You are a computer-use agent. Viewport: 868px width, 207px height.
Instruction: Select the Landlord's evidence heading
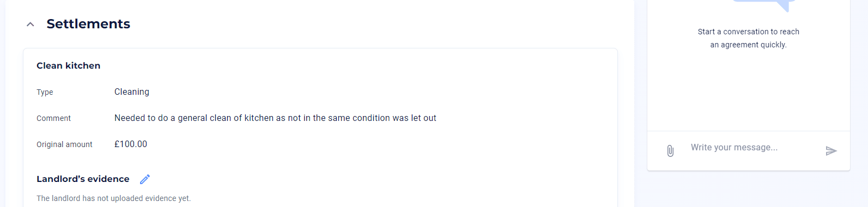point(83,179)
